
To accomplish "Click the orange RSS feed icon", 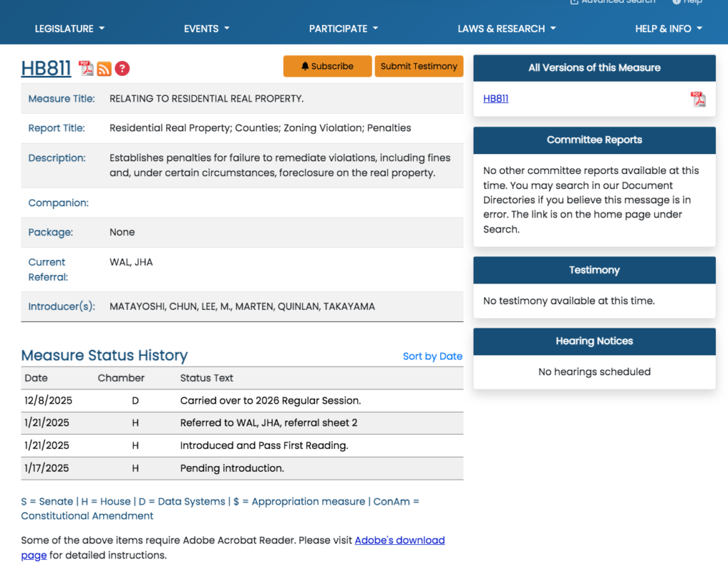I will pyautogui.click(x=104, y=68).
